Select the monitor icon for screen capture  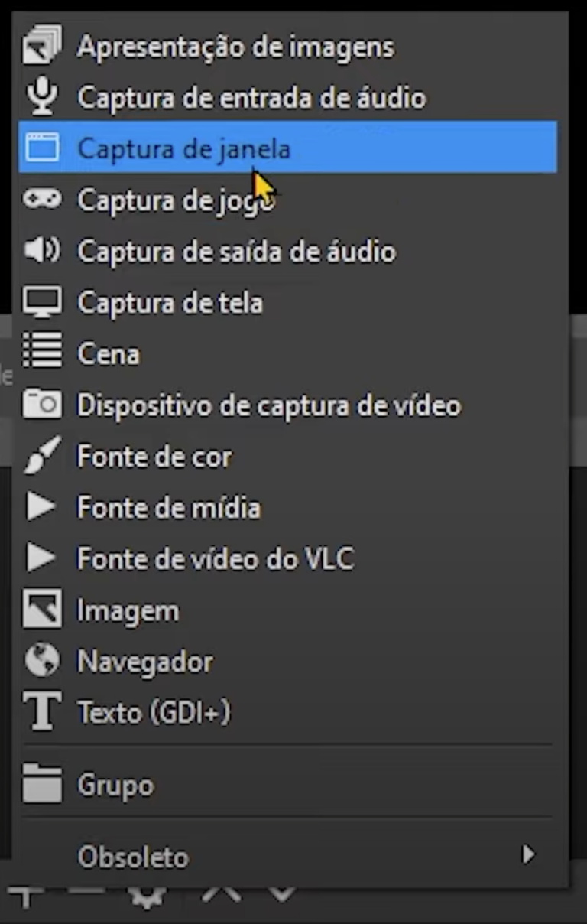(x=42, y=302)
